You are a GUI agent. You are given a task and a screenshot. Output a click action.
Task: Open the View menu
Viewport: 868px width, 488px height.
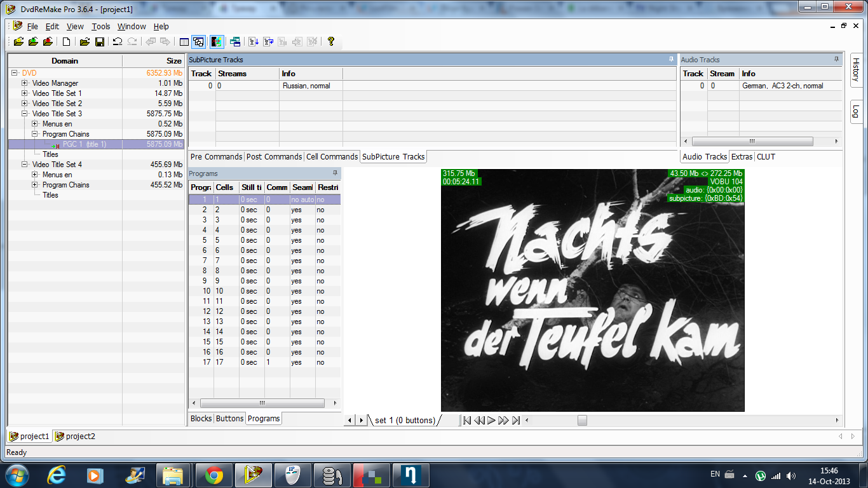[75, 27]
